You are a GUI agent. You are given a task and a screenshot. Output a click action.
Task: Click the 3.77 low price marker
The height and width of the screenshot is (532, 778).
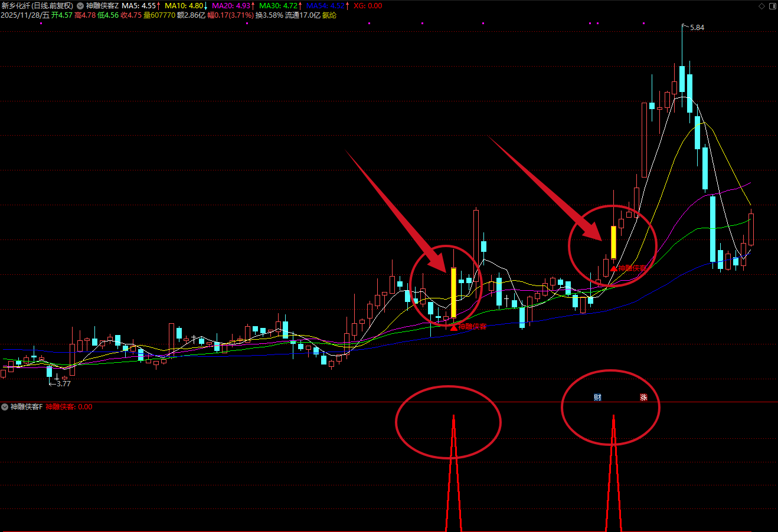tap(63, 384)
